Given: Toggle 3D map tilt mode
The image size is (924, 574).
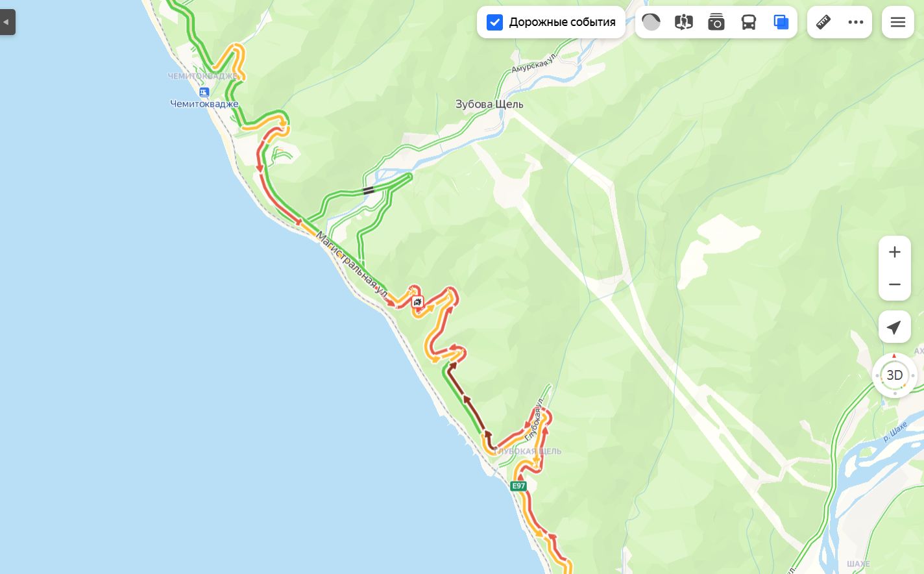Looking at the screenshot, I should (895, 375).
